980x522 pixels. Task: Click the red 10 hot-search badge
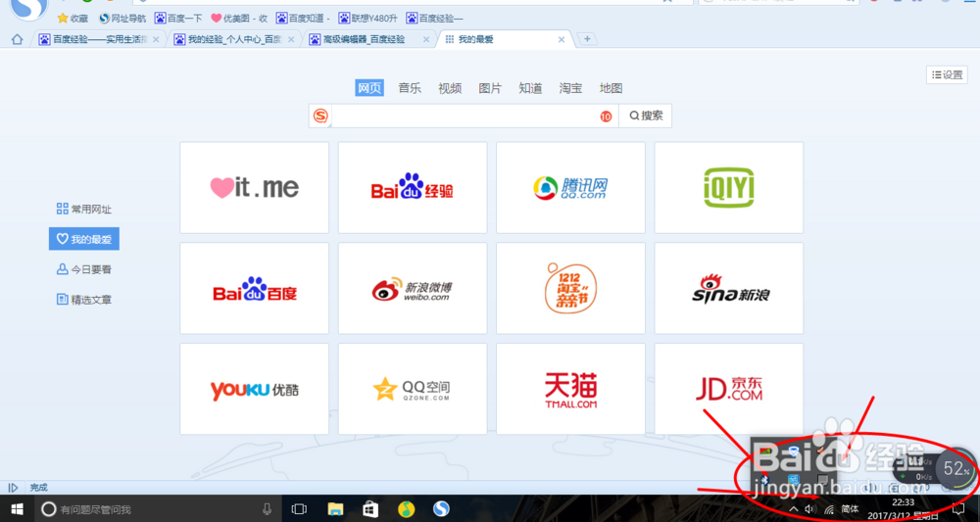coord(606,117)
